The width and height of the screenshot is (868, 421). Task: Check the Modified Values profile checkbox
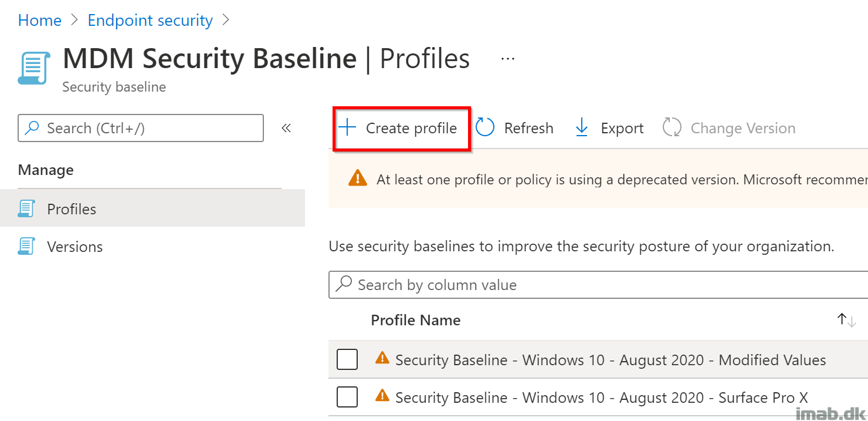click(x=347, y=359)
